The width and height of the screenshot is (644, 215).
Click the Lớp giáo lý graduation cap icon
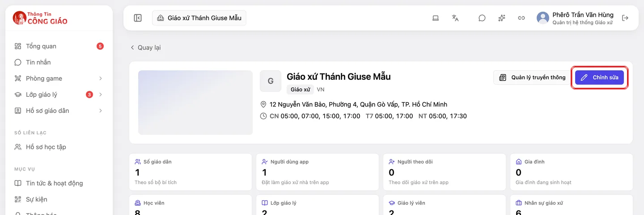coord(18,95)
